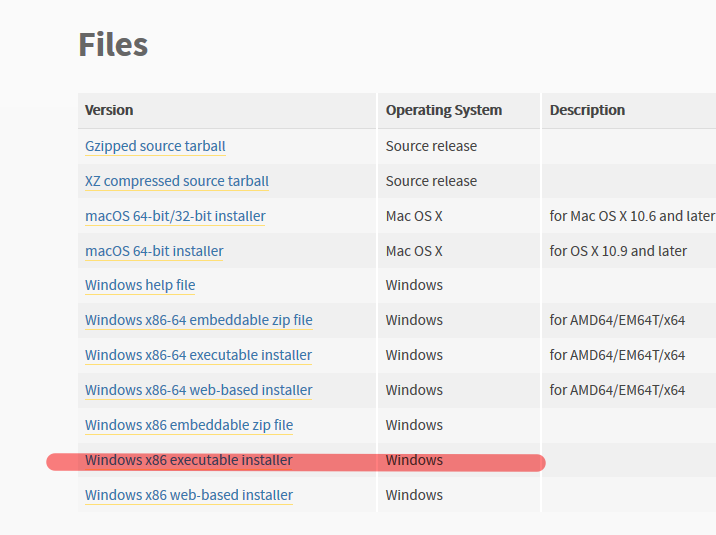Click the Operating System column header
The height and width of the screenshot is (535, 716).
[x=444, y=110]
